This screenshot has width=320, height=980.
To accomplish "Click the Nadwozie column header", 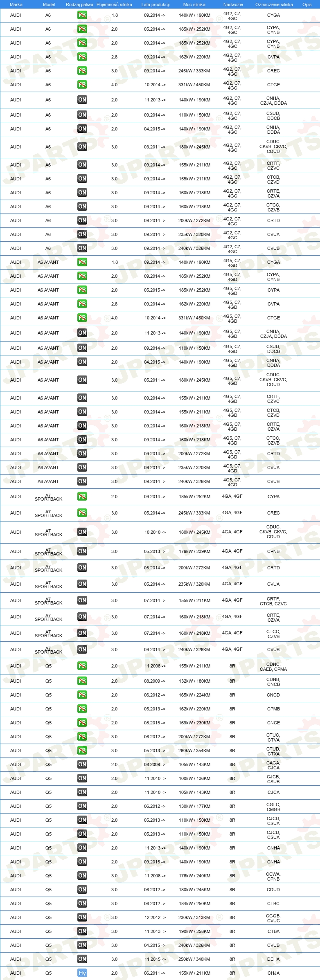I will point(233,4).
